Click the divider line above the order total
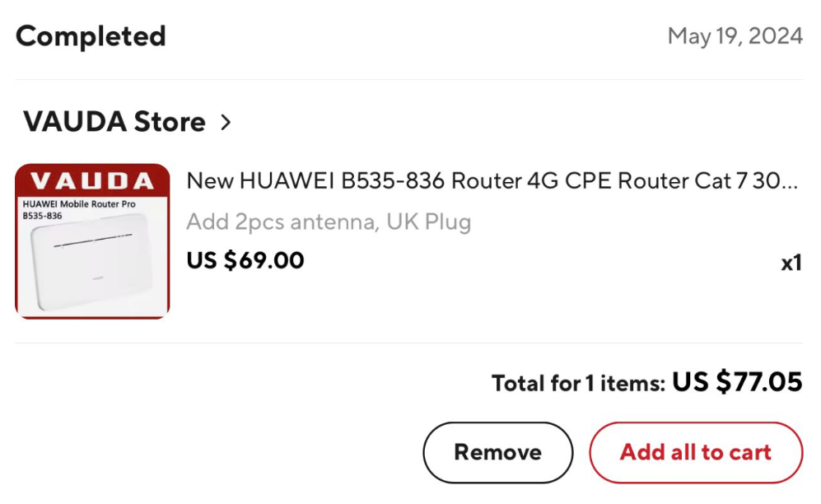This screenshot has height=504, width=821. coord(409,343)
